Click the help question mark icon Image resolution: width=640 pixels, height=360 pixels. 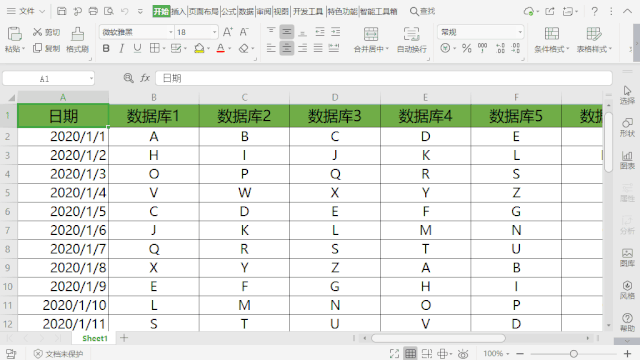(x=595, y=11)
